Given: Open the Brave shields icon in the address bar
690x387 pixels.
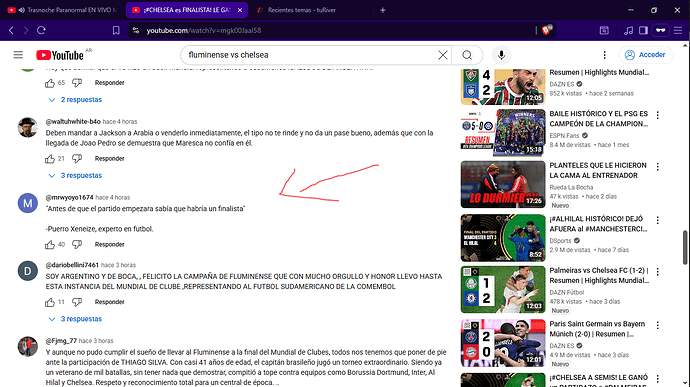Looking at the screenshot, I should click(547, 30).
